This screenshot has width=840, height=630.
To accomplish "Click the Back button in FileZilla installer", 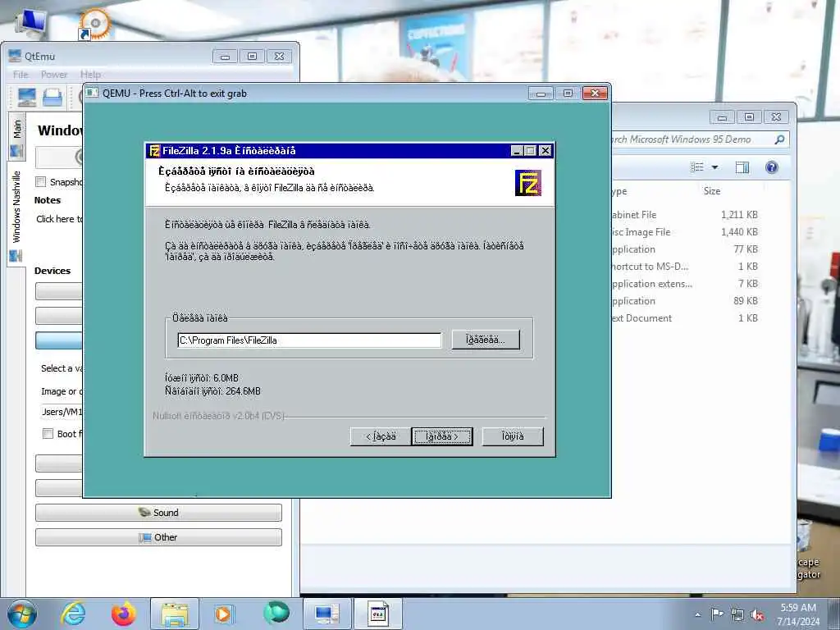I will (x=381, y=436).
